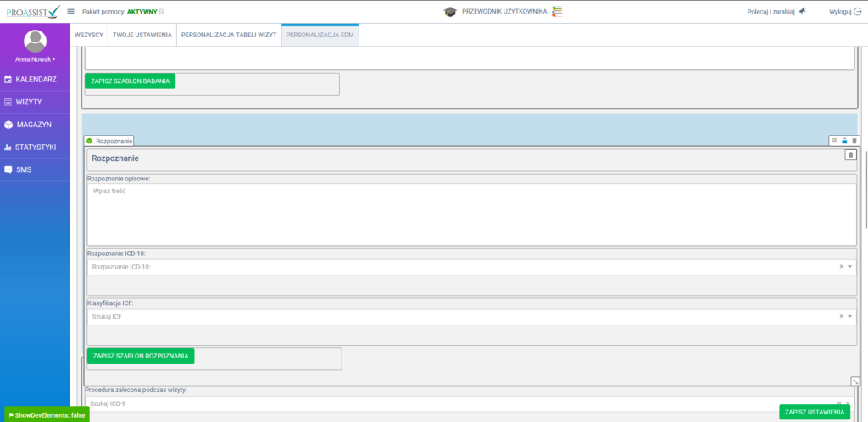Screen dimensions: 868x422
Task: Expand the Anna Nowak user menu
Action: coord(35,59)
